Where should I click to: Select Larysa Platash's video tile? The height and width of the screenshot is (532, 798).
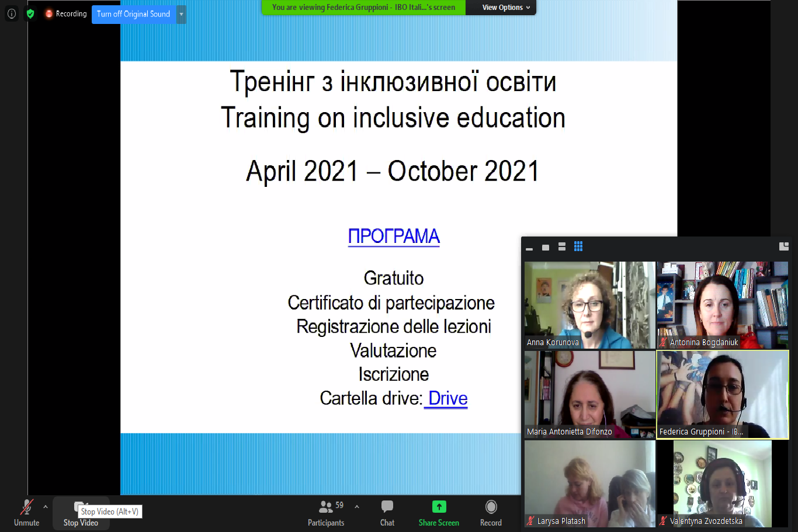click(x=590, y=484)
